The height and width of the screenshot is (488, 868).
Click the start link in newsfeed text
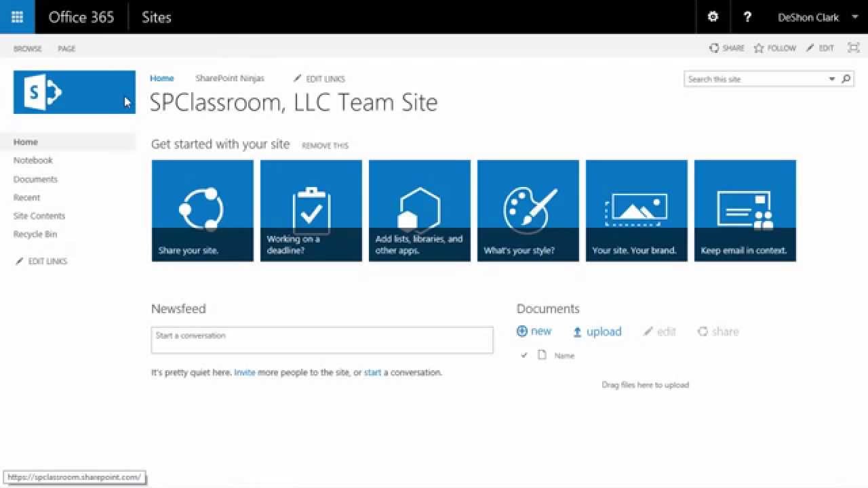(x=372, y=373)
